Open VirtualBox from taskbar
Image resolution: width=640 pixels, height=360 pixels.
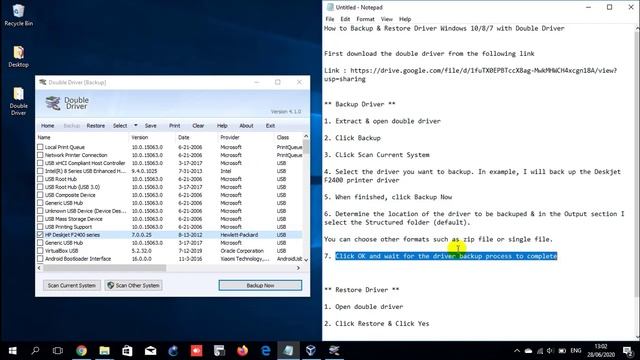311,351
